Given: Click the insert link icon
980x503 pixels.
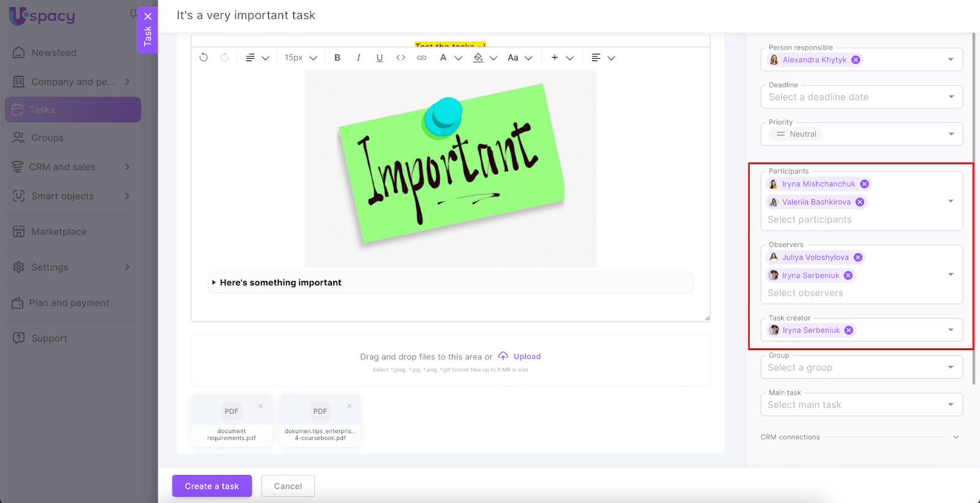Looking at the screenshot, I should click(x=421, y=58).
